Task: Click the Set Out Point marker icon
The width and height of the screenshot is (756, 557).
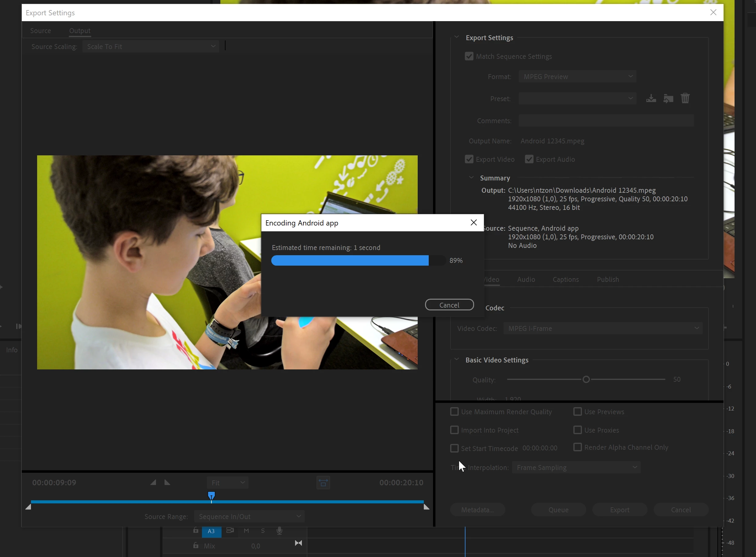Action: point(167,483)
